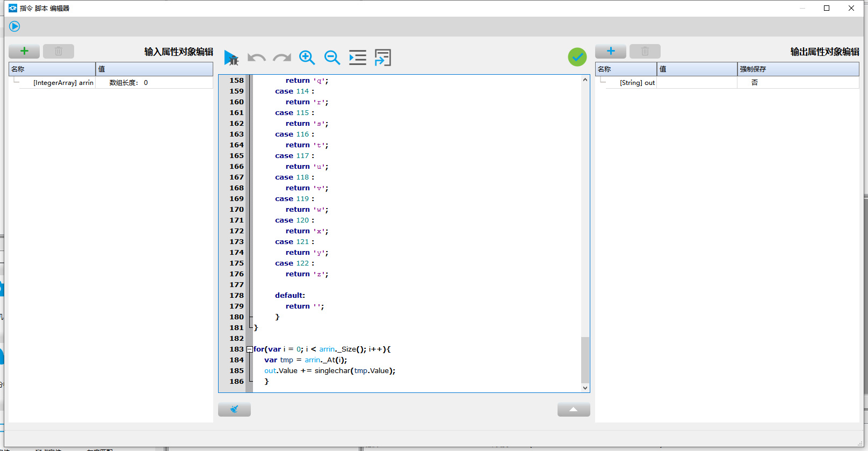Select the [IntegerArray] arrin input row
Image resolution: width=868 pixels, height=451 pixels.
(x=63, y=83)
